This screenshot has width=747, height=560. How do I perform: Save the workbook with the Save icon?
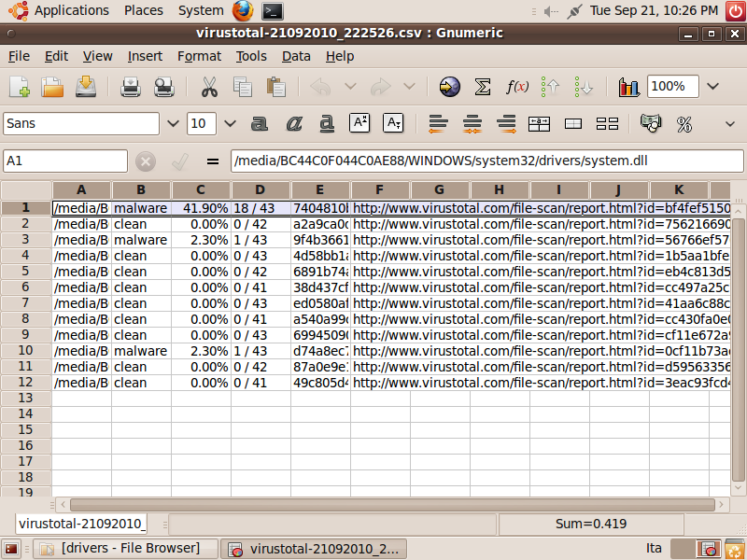point(86,87)
